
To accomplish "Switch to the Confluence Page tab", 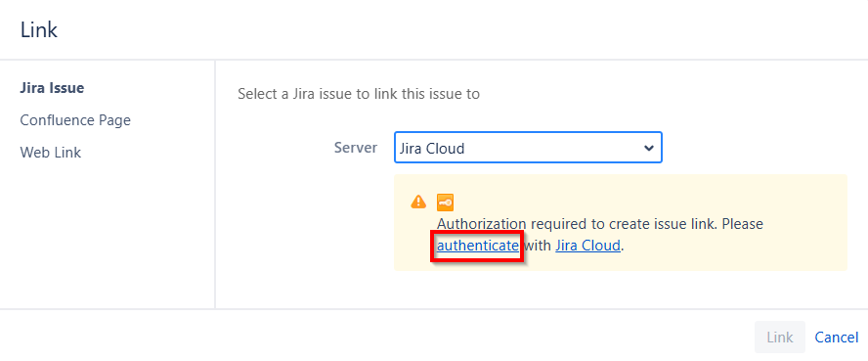I will click(75, 120).
